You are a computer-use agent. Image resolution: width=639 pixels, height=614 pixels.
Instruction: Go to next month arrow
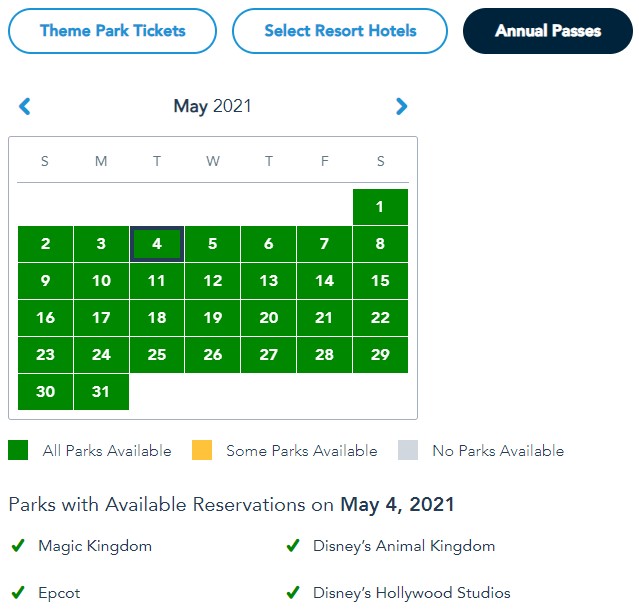tap(401, 106)
